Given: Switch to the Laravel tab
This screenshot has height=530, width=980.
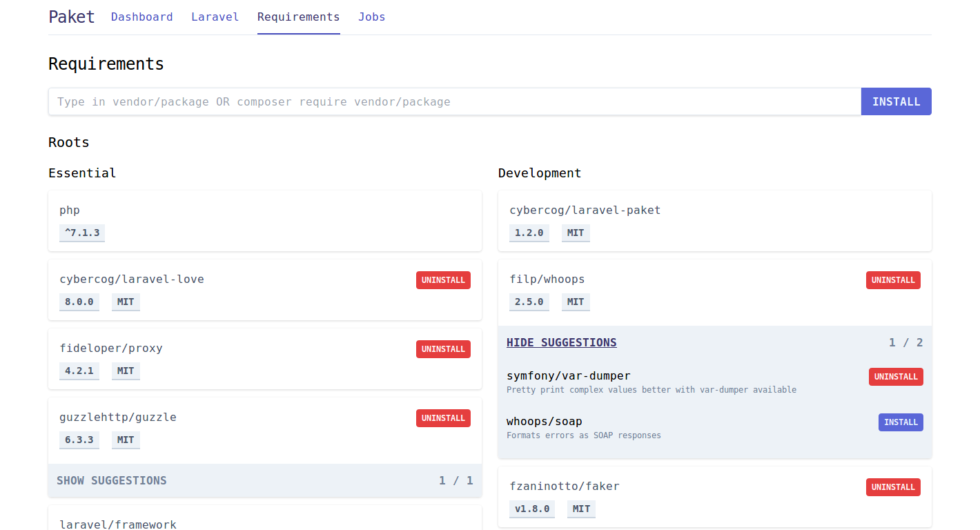Looking at the screenshot, I should (215, 17).
